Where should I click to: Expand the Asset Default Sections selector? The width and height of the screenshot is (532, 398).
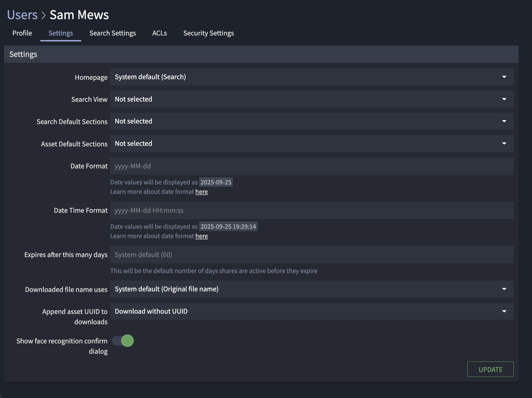pyautogui.click(x=311, y=144)
